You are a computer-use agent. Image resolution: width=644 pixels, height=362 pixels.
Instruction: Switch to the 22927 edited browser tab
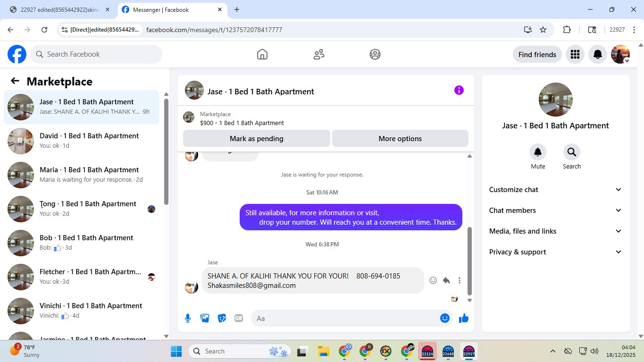point(59,9)
